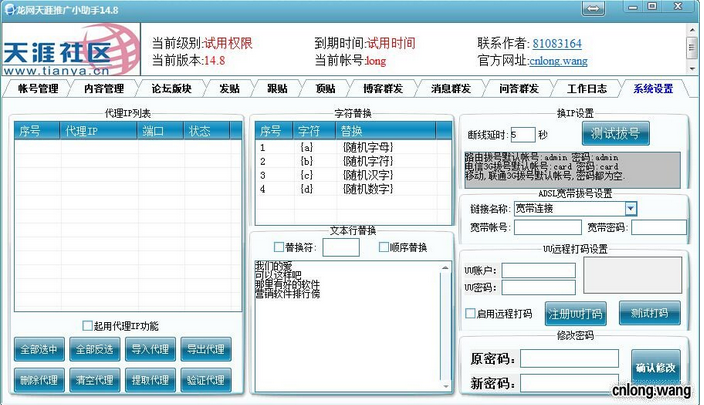The image size is (704, 405).
Task: Click the text line 哪里有好的软件
Action: click(287, 285)
